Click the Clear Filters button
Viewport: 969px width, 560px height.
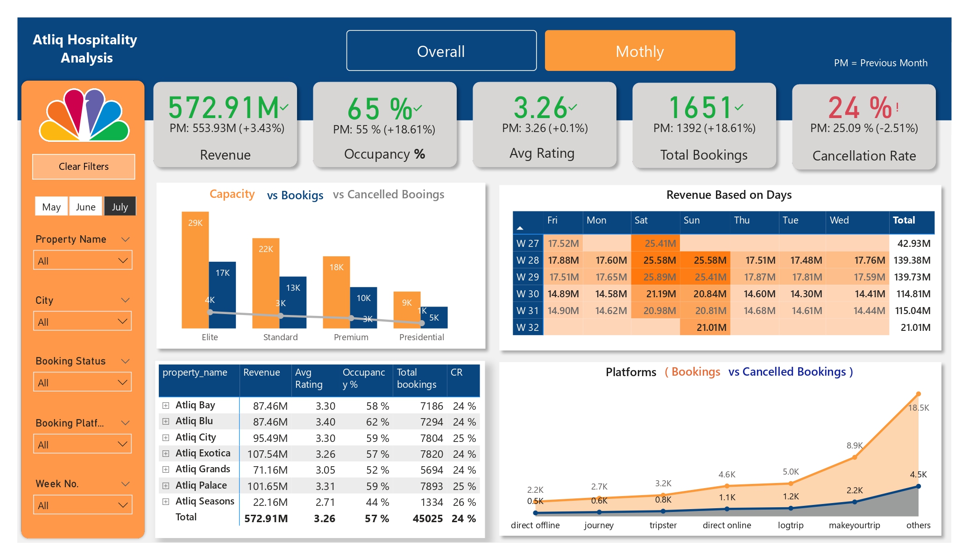click(x=83, y=166)
